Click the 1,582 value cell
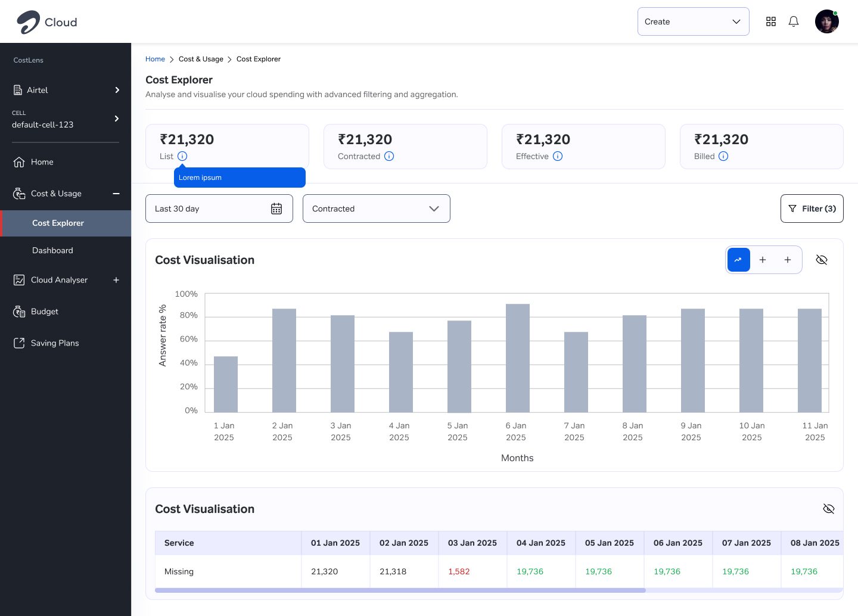Screen dimensions: 858x616 tap(472, 571)
